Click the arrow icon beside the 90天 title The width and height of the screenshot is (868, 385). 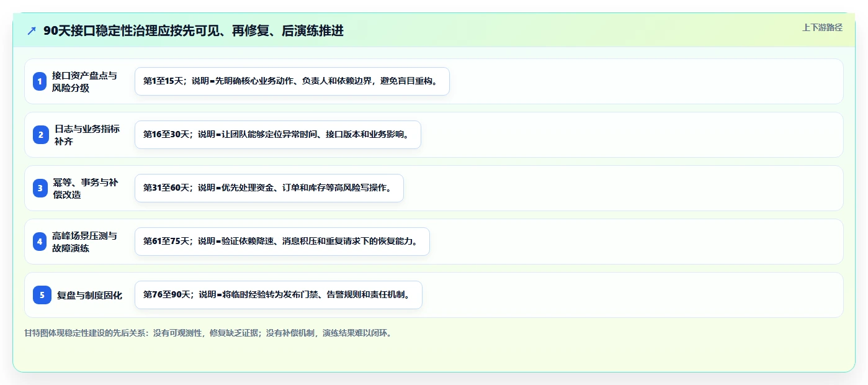(x=32, y=31)
